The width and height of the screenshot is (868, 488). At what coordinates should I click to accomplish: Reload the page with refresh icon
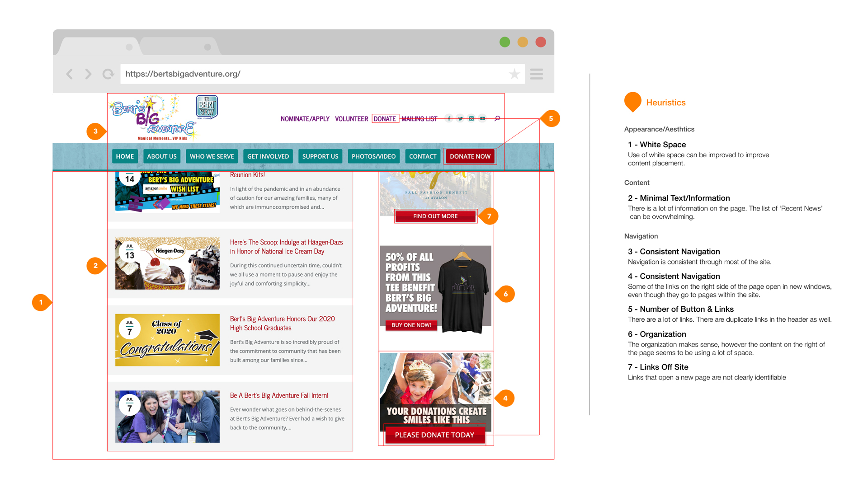coord(108,74)
